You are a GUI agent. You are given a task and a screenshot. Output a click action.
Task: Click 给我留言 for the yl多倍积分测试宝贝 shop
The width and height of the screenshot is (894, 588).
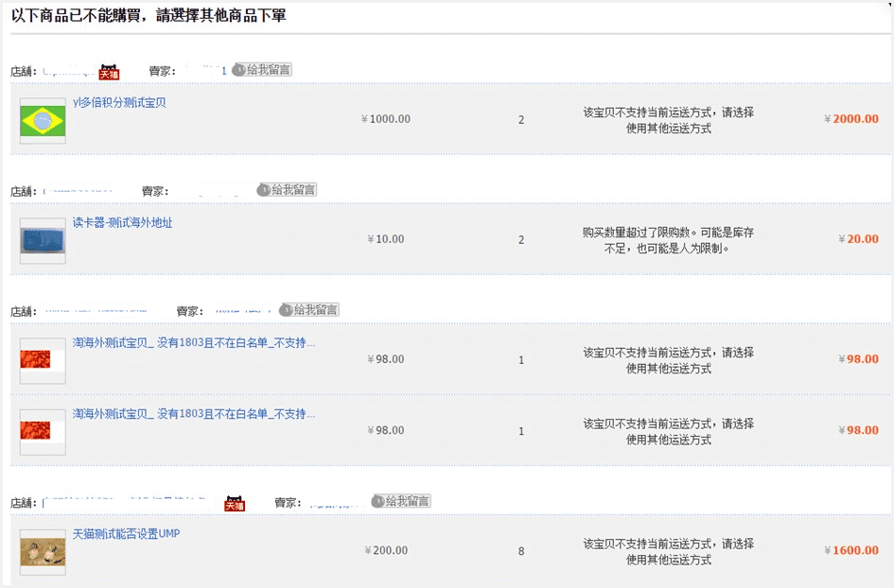[x=262, y=70]
